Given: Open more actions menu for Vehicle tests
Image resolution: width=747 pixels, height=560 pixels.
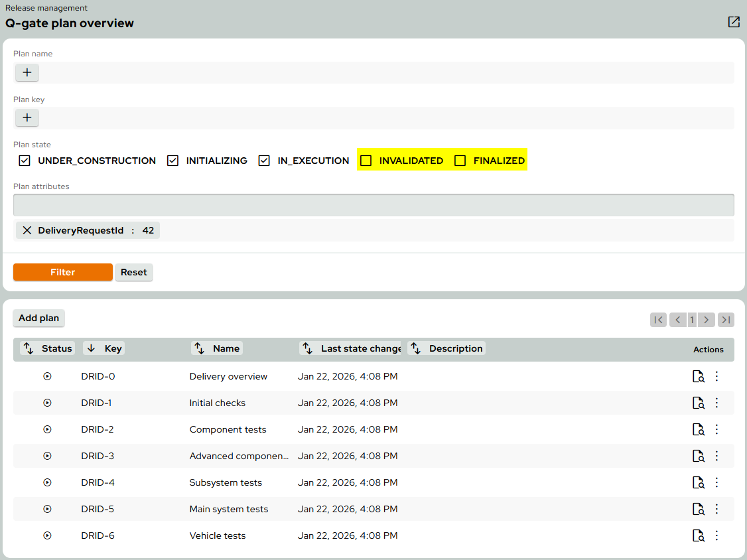Looking at the screenshot, I should (716, 535).
